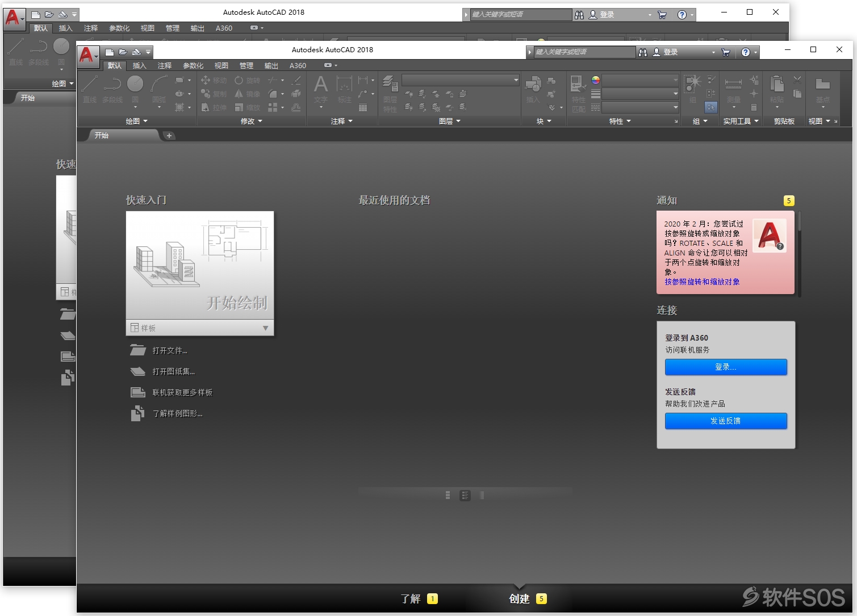The image size is (857, 616).
Task: Click the Insert block (插入) tool
Action: (533, 89)
